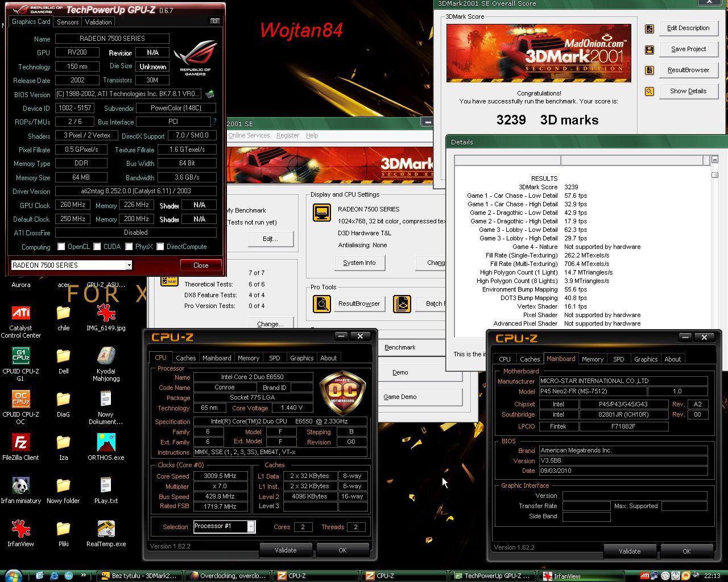This screenshot has height=582, width=728.
Task: Click Edit... button under My Benchmark
Action: pyautogui.click(x=270, y=239)
